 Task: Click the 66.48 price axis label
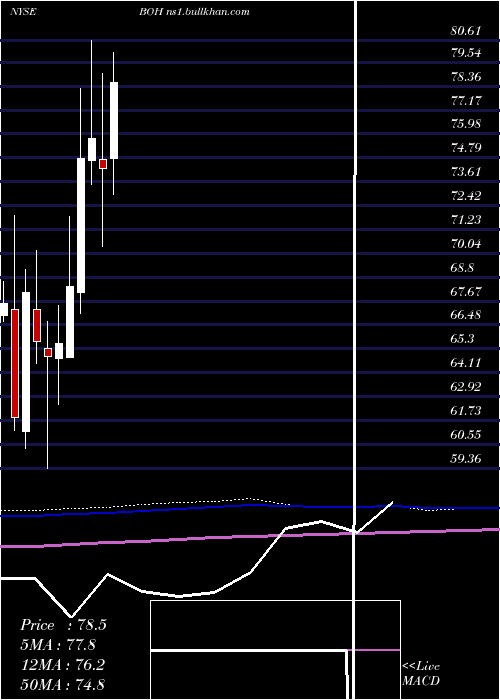point(466,315)
